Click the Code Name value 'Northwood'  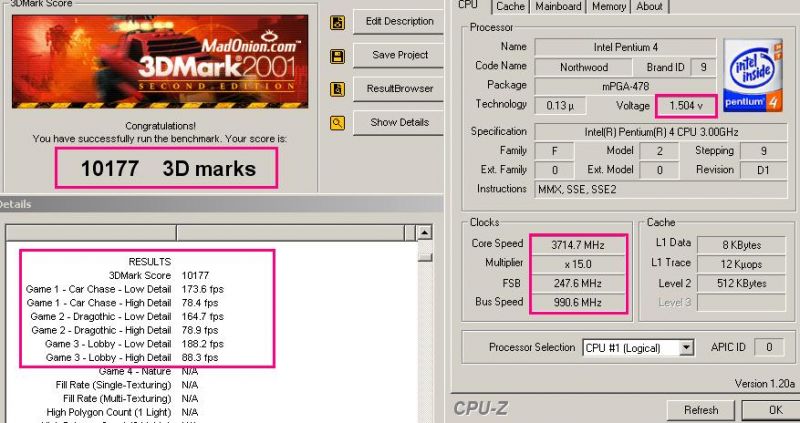click(584, 67)
